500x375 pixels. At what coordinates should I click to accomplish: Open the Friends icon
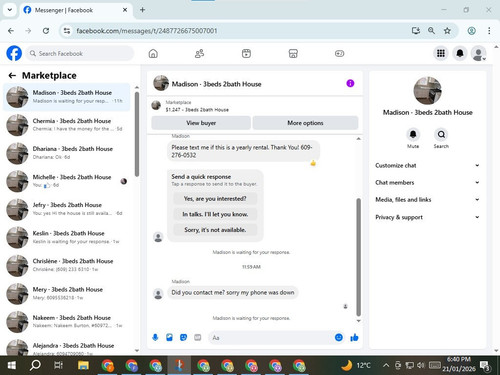pyautogui.click(x=199, y=53)
